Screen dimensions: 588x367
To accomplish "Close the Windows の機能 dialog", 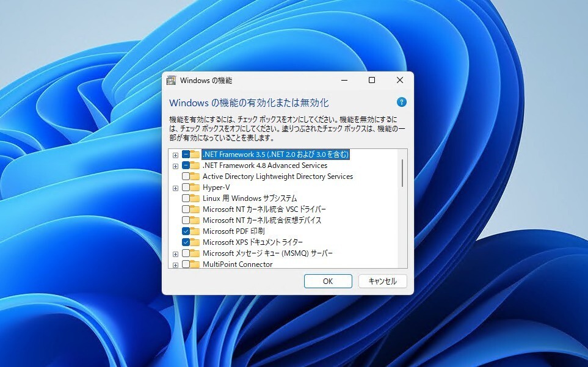I will point(400,80).
